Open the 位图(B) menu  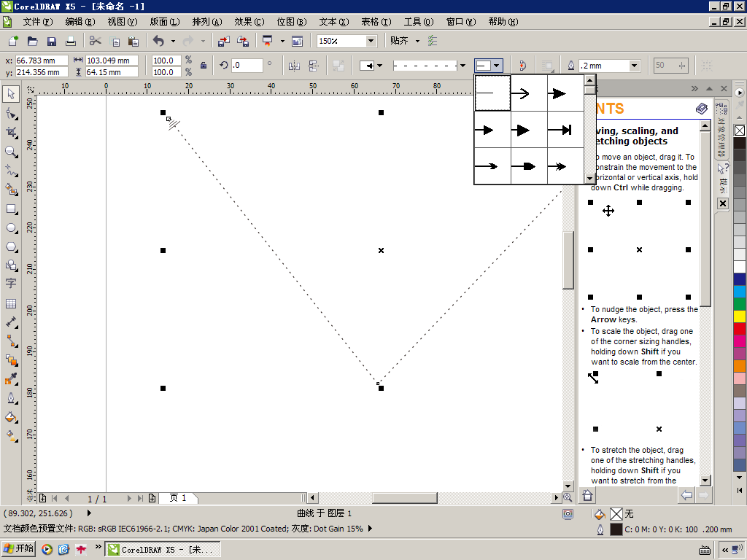click(292, 22)
